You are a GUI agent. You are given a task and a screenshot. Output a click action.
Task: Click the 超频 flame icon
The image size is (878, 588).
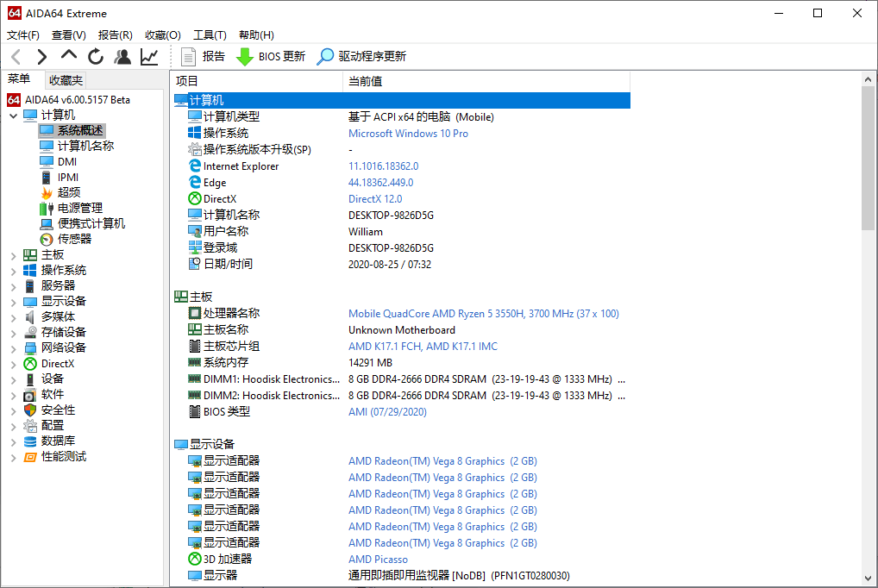(47, 192)
